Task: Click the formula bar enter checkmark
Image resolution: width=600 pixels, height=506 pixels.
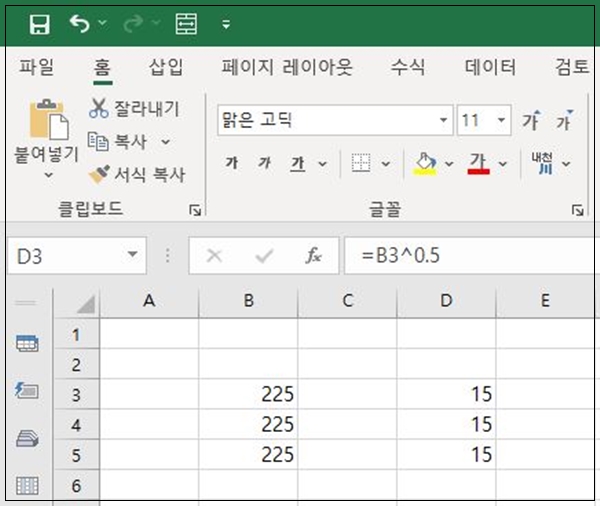Action: pos(264,256)
